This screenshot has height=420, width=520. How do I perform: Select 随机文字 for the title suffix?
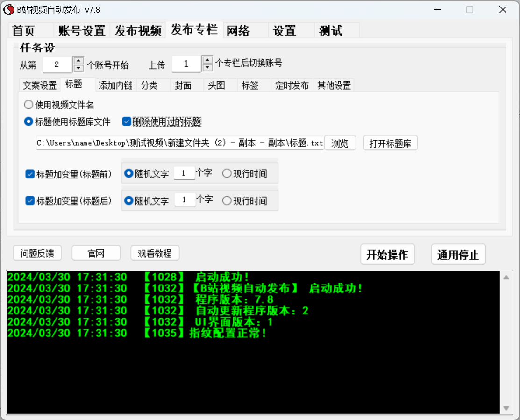coord(147,200)
